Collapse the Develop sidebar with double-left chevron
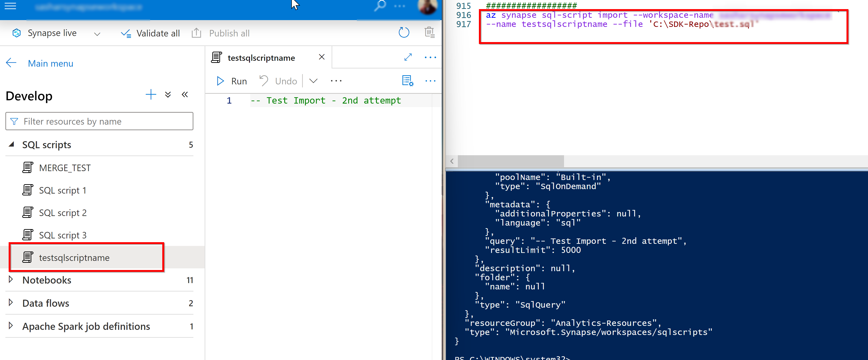Image resolution: width=868 pixels, height=360 pixels. coord(185,95)
